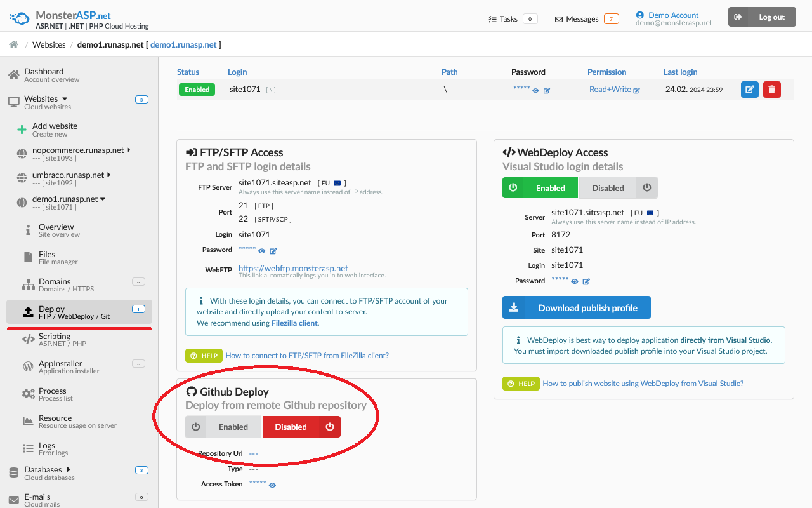Set WebDeploy Access to Disabled
The height and width of the screenshot is (508, 812).
click(x=619, y=188)
